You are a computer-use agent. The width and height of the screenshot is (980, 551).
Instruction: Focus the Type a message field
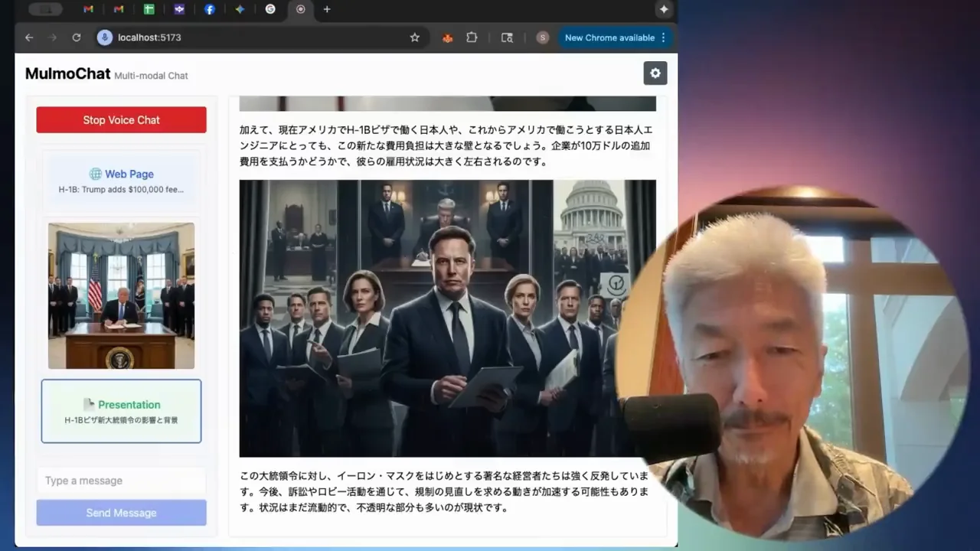121,481
